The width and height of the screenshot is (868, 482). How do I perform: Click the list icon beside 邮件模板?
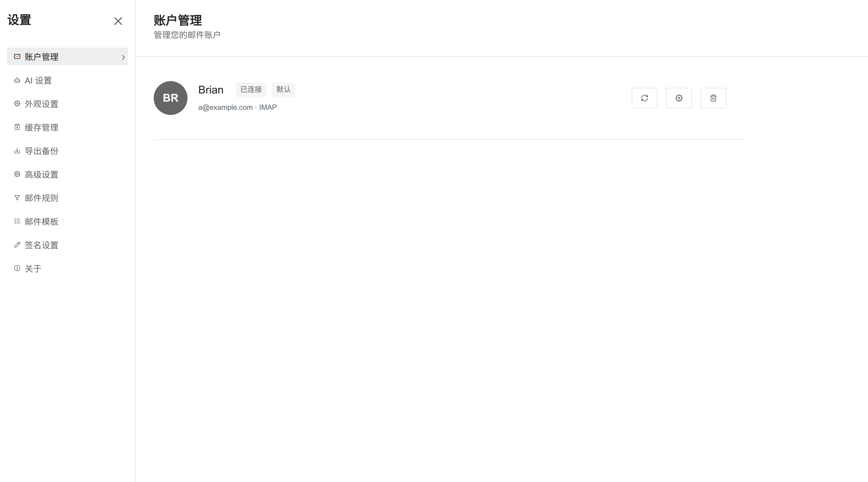click(x=17, y=221)
